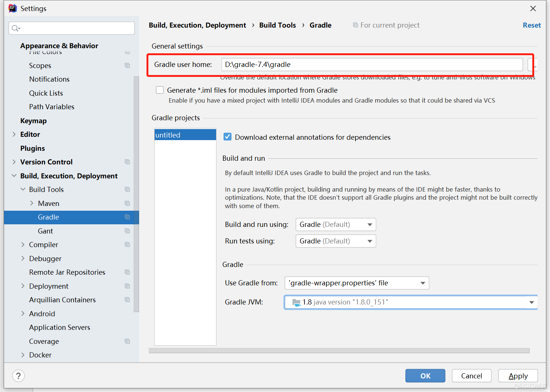This screenshot has height=392, width=550.
Task: Click the settings search input field
Action: coord(72,28)
